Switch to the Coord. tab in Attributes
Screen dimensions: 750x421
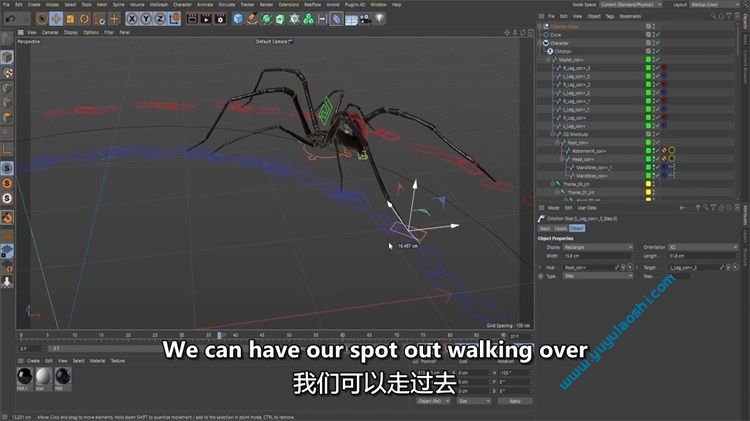point(561,228)
